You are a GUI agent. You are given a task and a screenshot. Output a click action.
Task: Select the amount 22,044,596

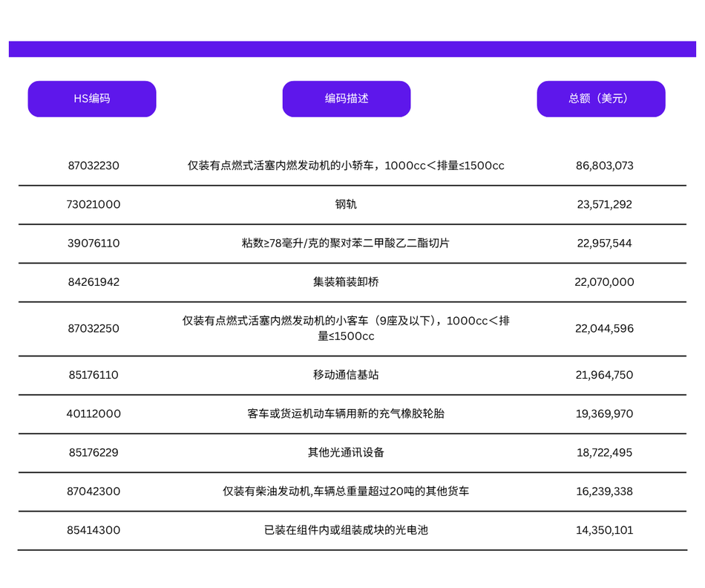pos(604,328)
